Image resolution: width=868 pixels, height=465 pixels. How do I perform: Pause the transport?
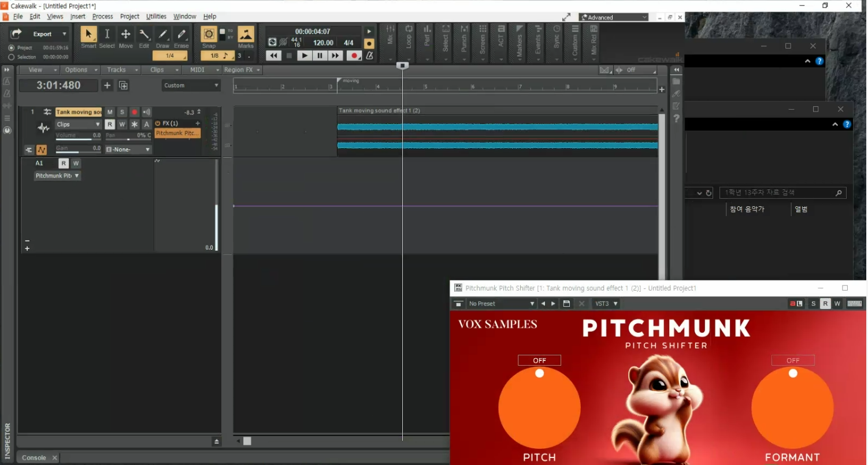point(320,56)
